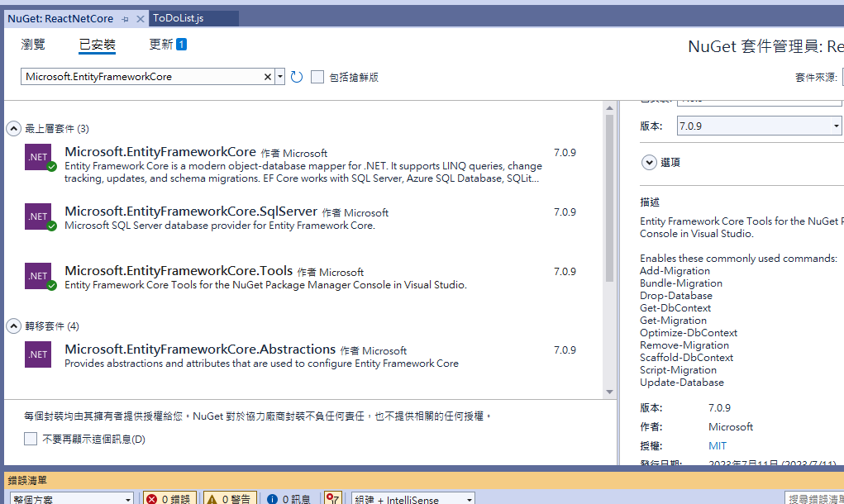Click the 錯誤清單 panel title

coord(27,480)
